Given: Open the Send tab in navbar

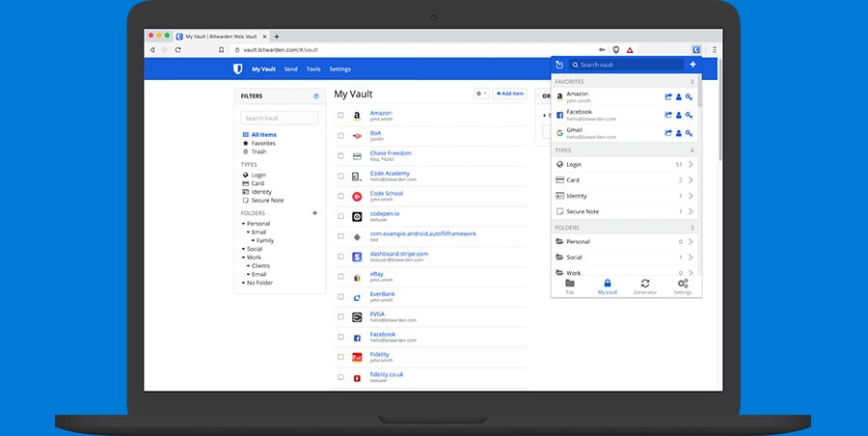Looking at the screenshot, I should click(290, 69).
